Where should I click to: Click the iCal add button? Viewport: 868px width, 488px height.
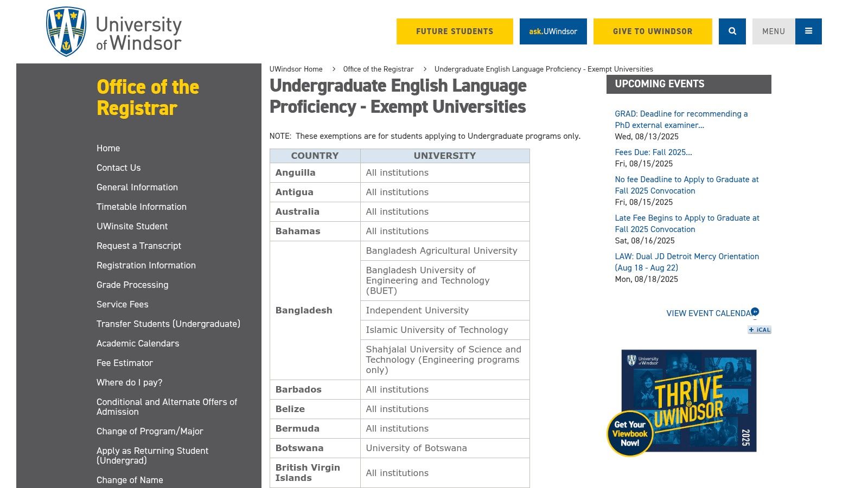point(759,330)
